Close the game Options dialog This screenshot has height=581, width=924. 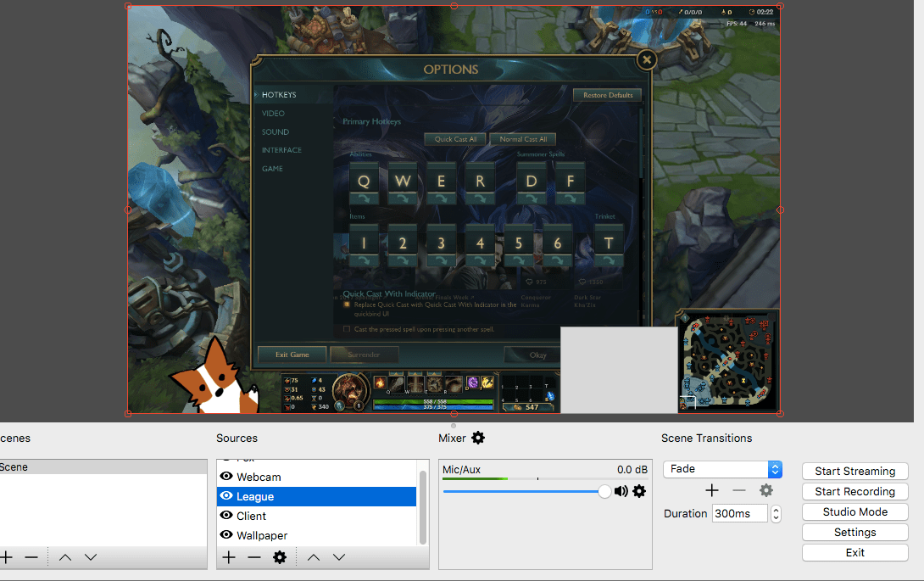coord(647,59)
